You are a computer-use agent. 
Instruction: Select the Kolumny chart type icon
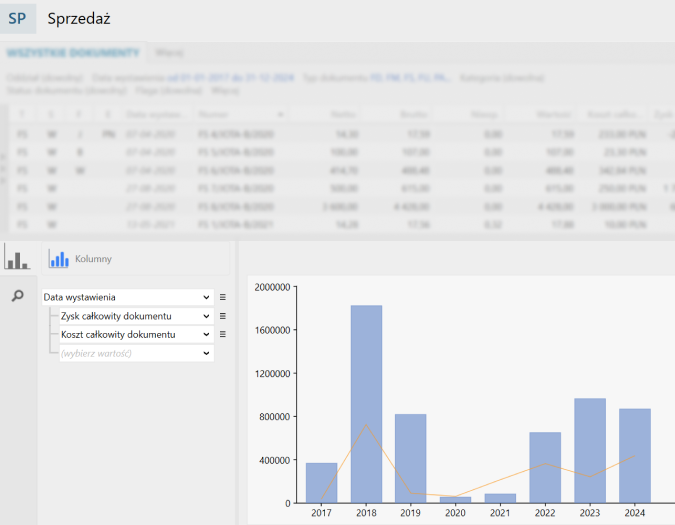click(x=60, y=259)
